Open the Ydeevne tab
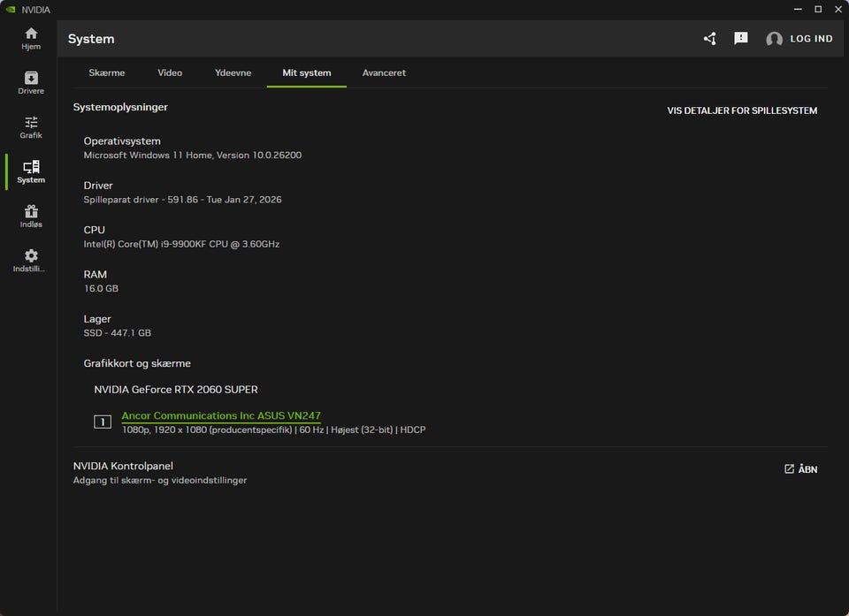Viewport: 849px width, 616px height. point(233,72)
